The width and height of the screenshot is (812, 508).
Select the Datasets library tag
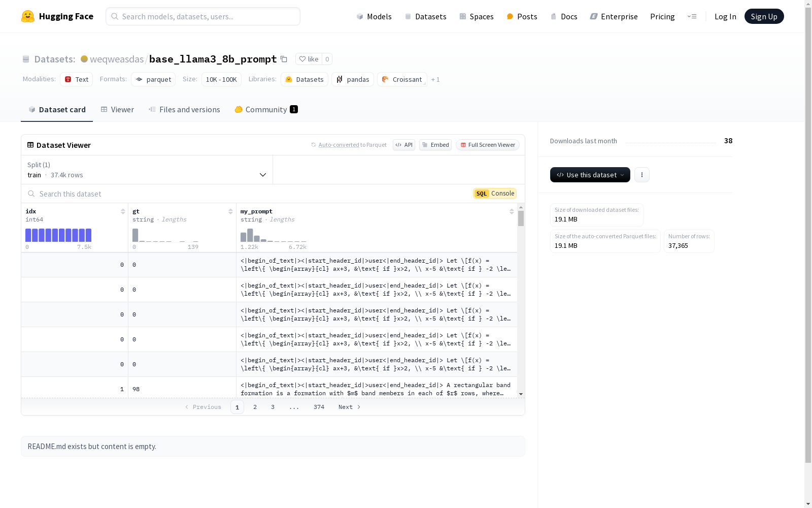tap(304, 79)
